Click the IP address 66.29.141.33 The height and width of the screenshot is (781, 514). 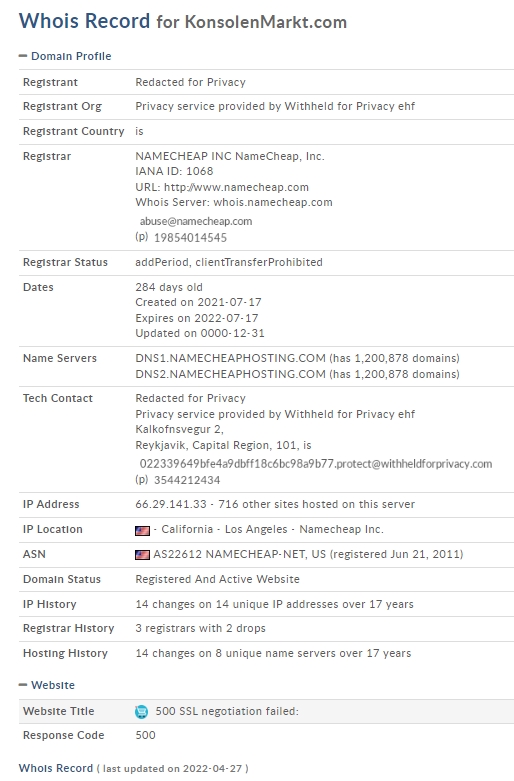coord(171,504)
